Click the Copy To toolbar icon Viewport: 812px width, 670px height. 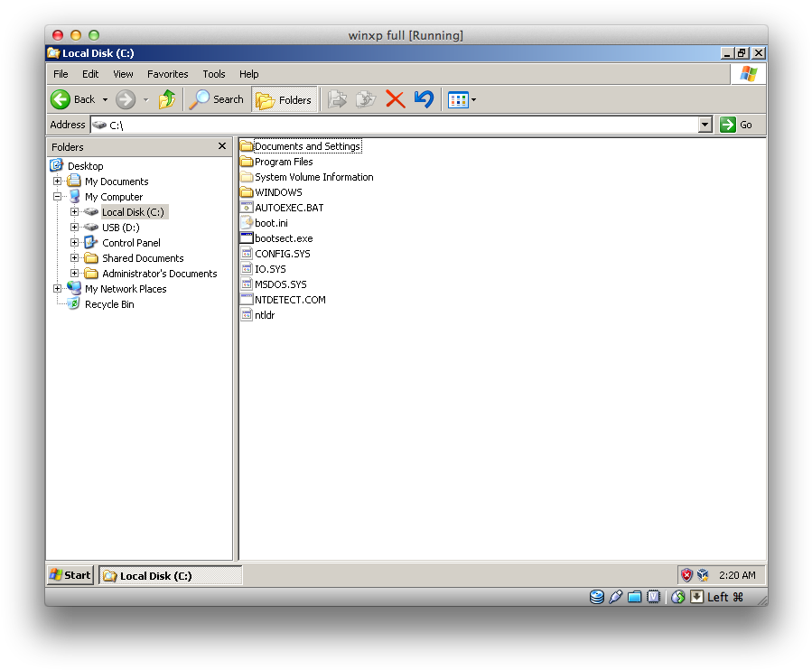[365, 99]
